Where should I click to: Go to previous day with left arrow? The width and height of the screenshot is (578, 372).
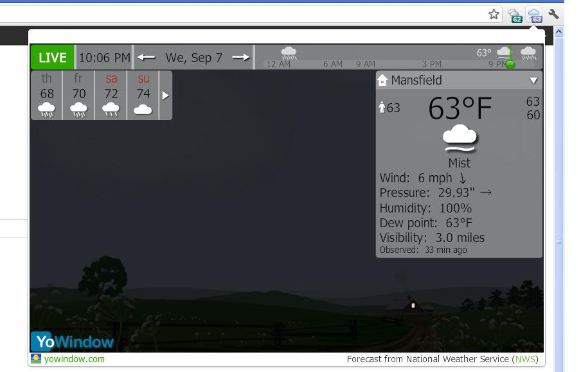[x=146, y=58]
